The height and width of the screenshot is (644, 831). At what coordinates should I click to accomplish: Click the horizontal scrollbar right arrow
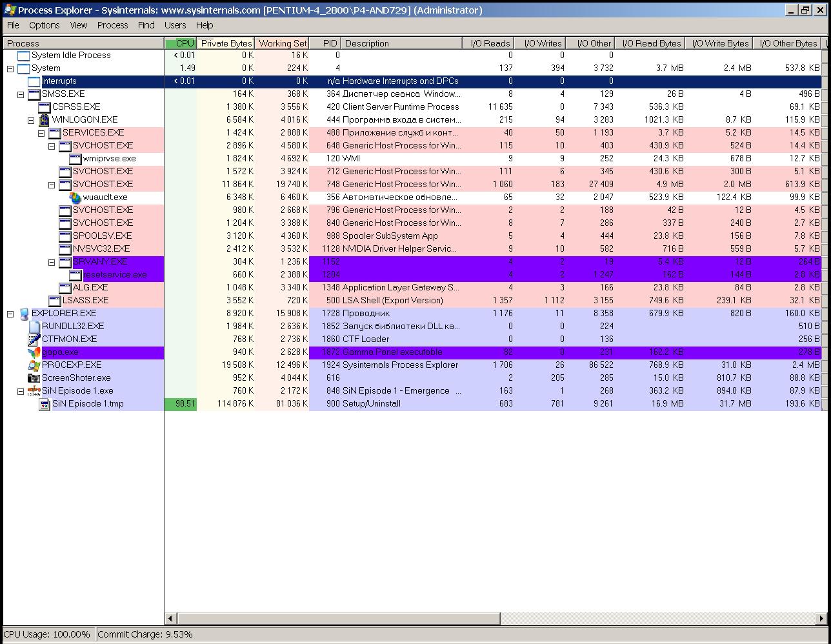click(x=823, y=618)
